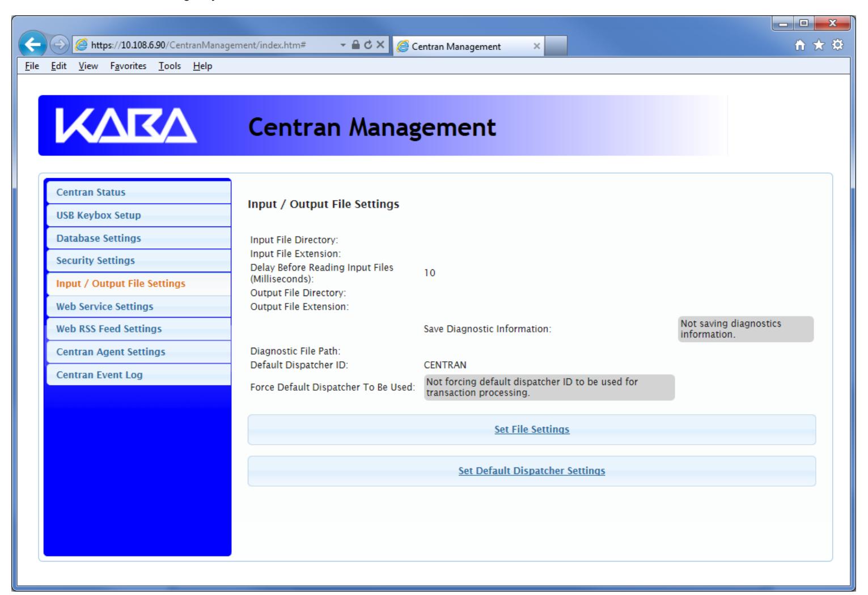Click the KABA logo in header
This screenshot has width=868, height=595.
point(126,125)
